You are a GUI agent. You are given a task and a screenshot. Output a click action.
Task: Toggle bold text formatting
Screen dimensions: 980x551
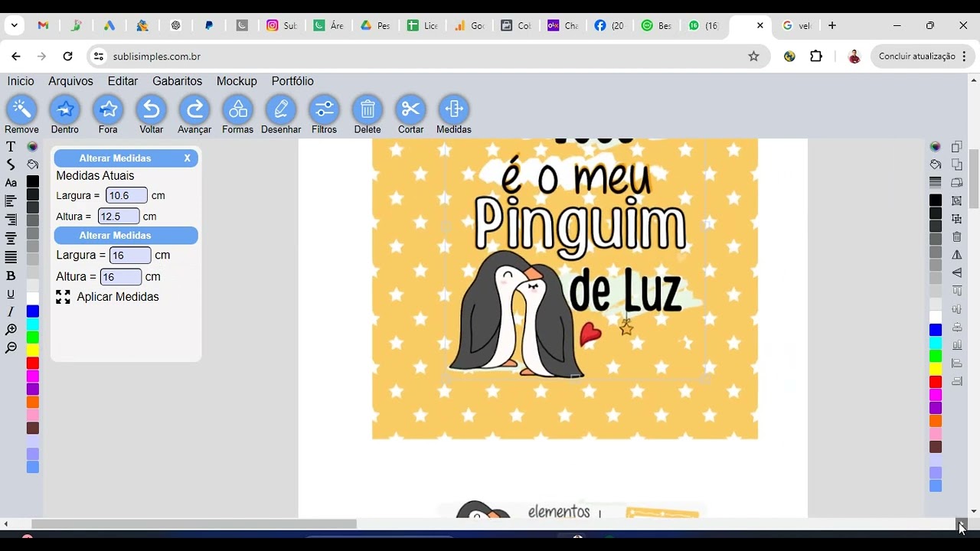tap(11, 275)
